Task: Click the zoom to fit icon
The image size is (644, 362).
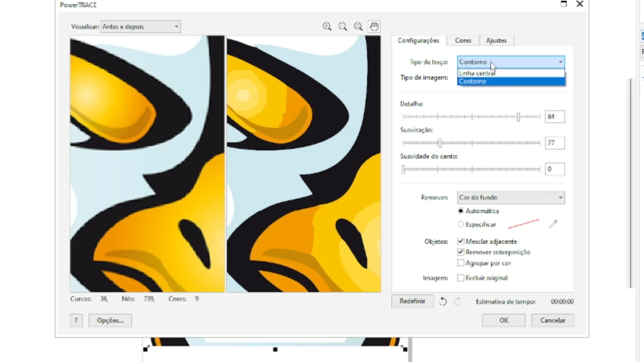Action: coord(358,26)
